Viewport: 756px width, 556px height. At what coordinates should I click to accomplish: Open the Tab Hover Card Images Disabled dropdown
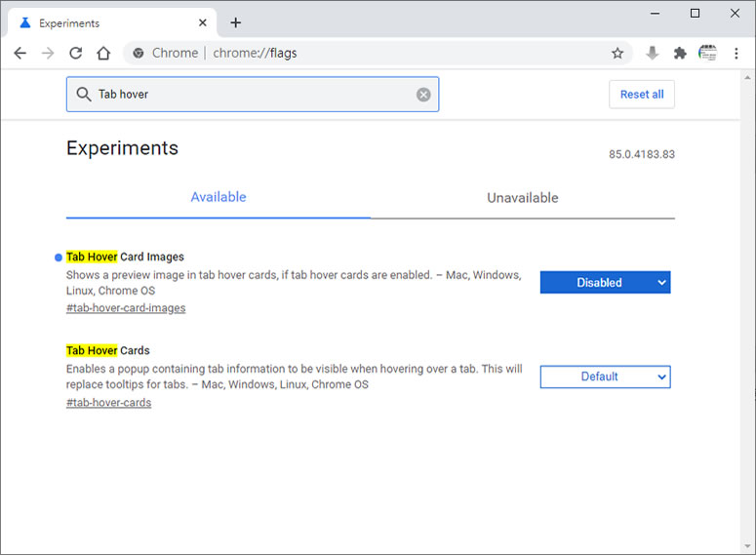coord(605,283)
